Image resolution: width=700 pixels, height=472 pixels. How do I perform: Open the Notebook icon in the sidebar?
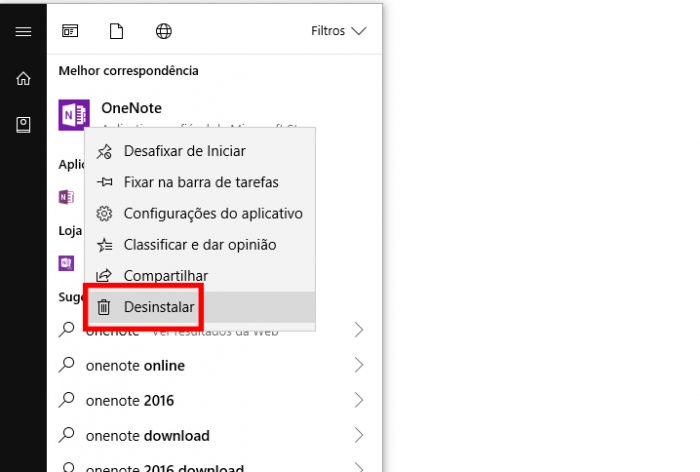(x=23, y=125)
